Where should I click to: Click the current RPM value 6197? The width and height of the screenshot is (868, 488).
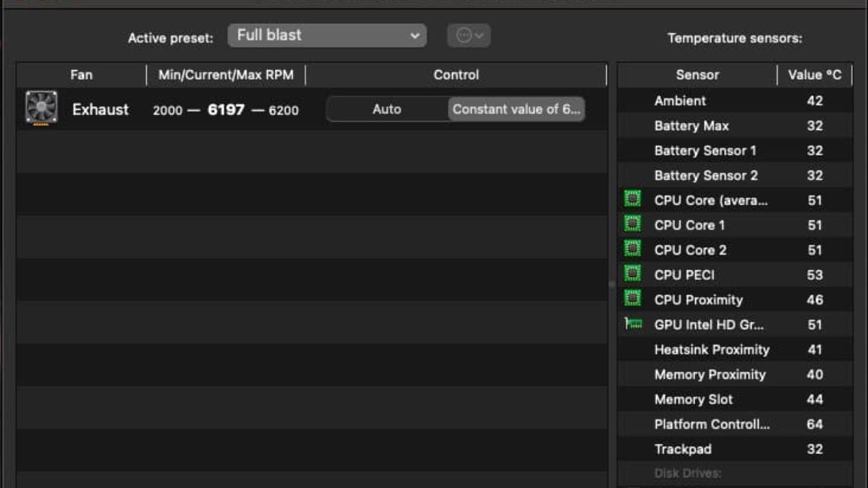(x=226, y=110)
